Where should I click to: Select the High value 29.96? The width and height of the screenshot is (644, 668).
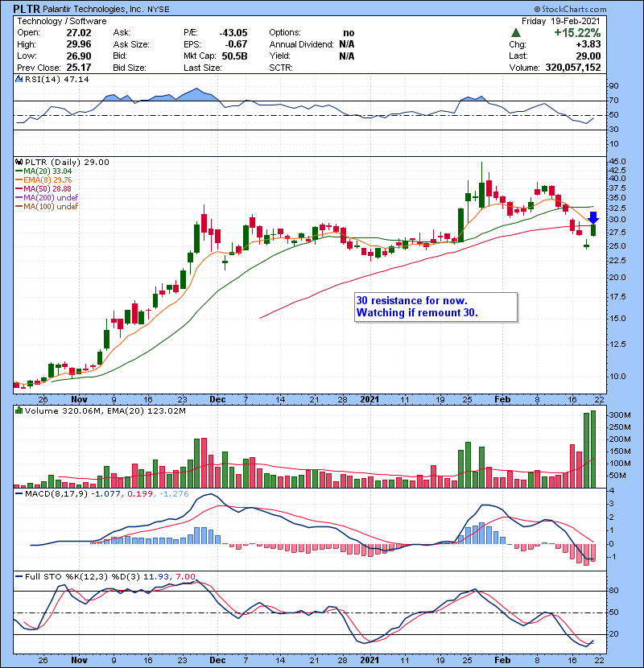(x=79, y=44)
